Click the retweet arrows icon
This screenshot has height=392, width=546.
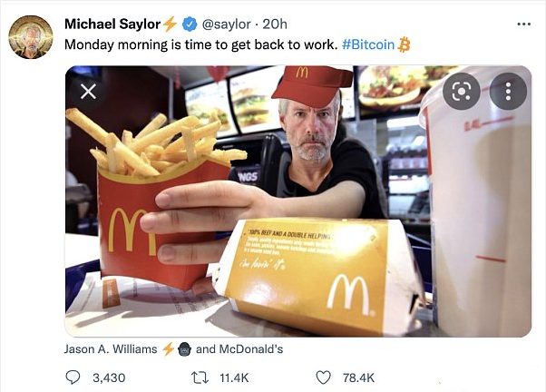click(200, 377)
